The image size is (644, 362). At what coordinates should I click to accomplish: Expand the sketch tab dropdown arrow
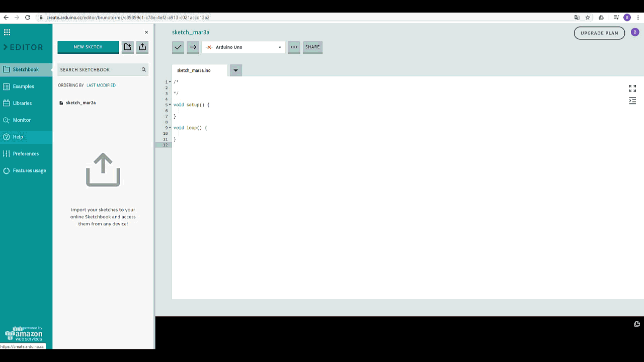click(x=235, y=70)
